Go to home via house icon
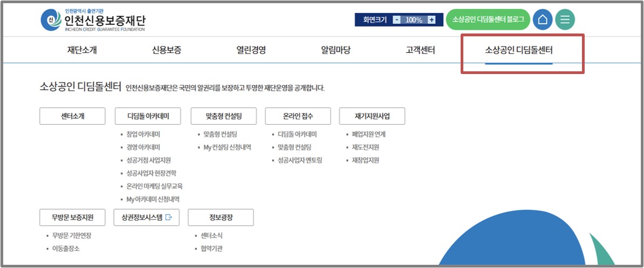Viewport: 644px width, 268px height. (543, 20)
